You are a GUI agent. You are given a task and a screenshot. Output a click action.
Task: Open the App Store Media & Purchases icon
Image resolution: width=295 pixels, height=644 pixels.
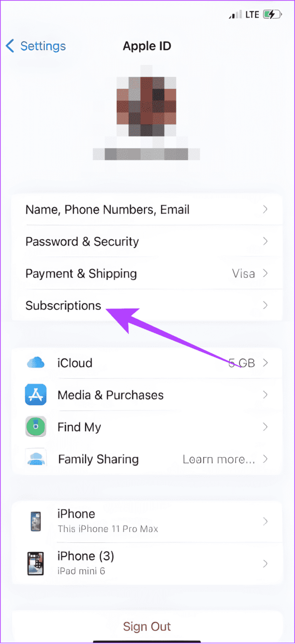click(35, 395)
